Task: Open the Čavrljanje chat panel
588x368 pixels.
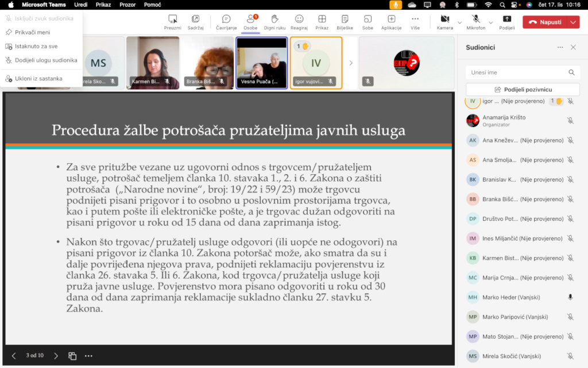Action: click(226, 22)
